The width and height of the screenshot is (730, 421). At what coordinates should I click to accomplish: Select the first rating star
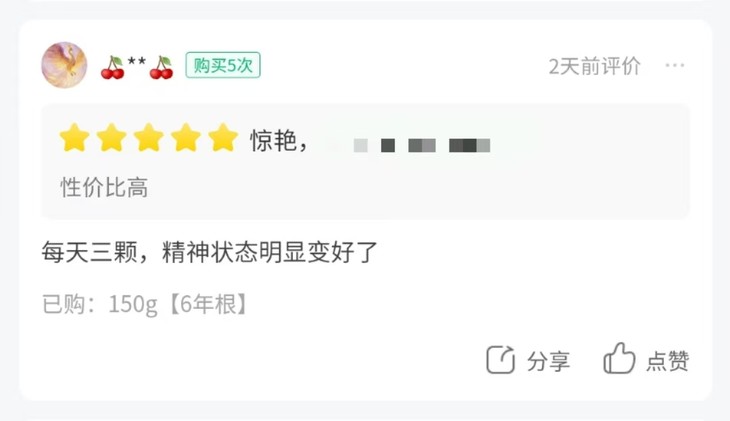(x=74, y=137)
